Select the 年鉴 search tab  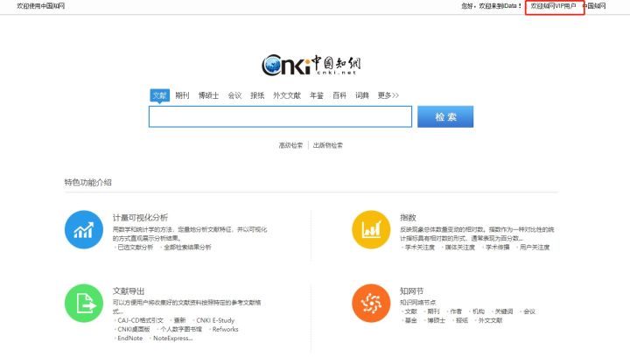[317, 95]
